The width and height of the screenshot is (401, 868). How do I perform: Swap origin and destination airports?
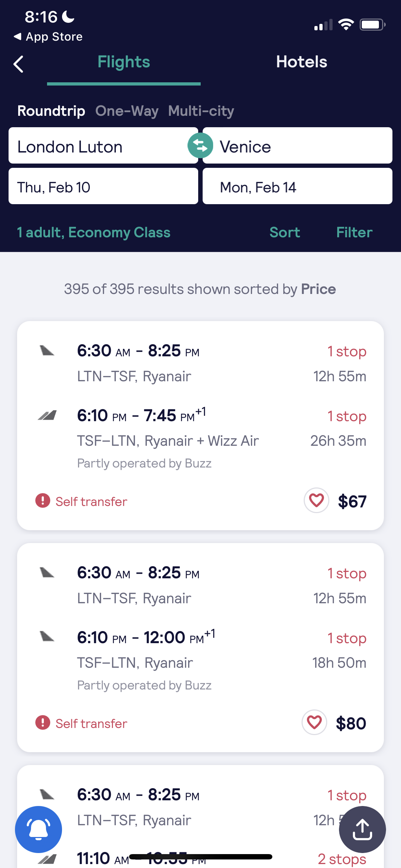coord(200,145)
